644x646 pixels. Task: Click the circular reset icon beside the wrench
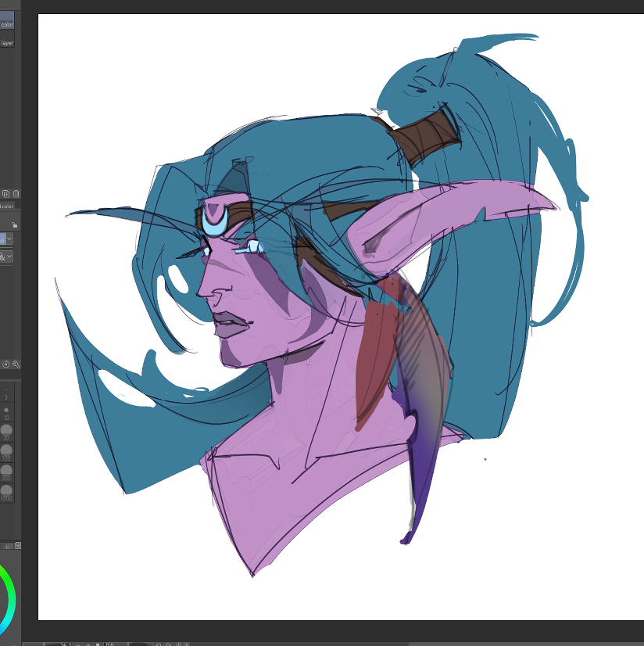coord(6,364)
